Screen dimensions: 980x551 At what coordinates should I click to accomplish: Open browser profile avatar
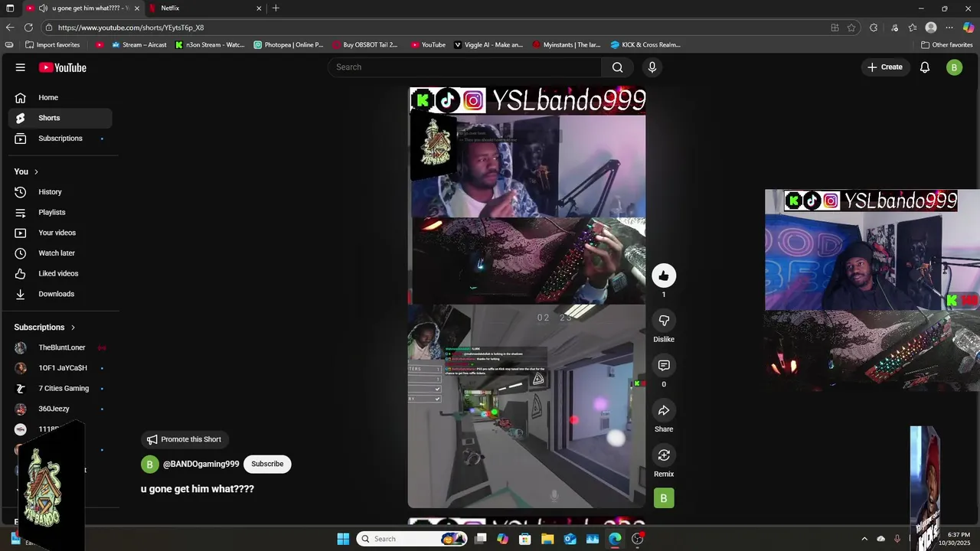[931, 28]
